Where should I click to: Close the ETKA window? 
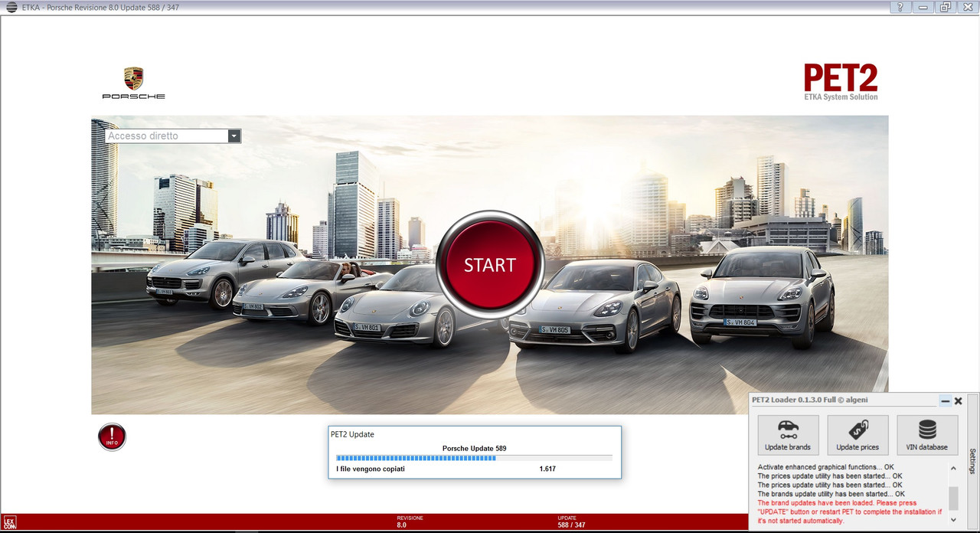pyautogui.click(x=968, y=7)
